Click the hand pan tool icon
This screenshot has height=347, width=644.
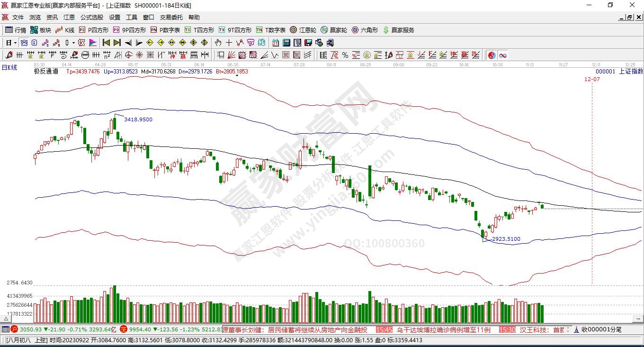pos(218,43)
